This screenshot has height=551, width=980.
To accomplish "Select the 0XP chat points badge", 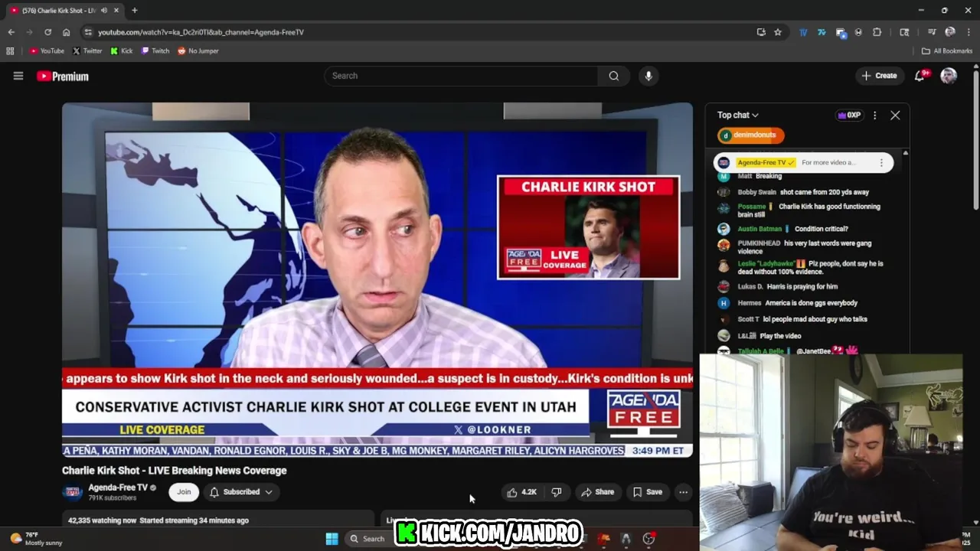I will tap(849, 115).
